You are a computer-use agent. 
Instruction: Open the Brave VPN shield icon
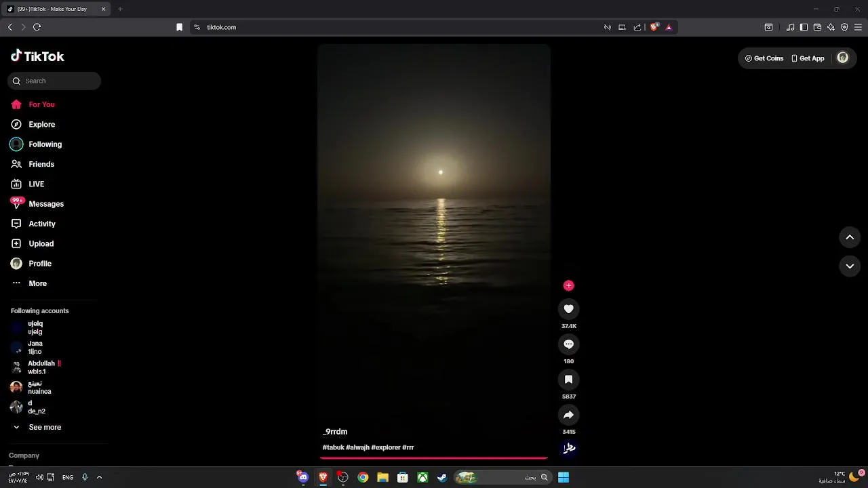(844, 27)
